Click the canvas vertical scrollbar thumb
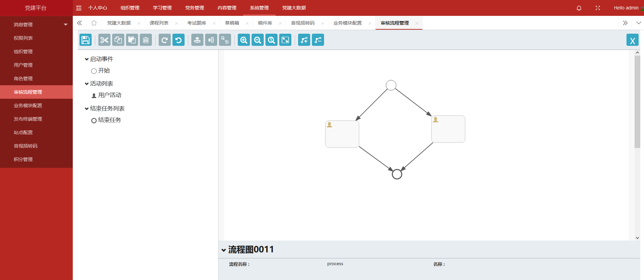 pyautogui.click(x=637, y=102)
